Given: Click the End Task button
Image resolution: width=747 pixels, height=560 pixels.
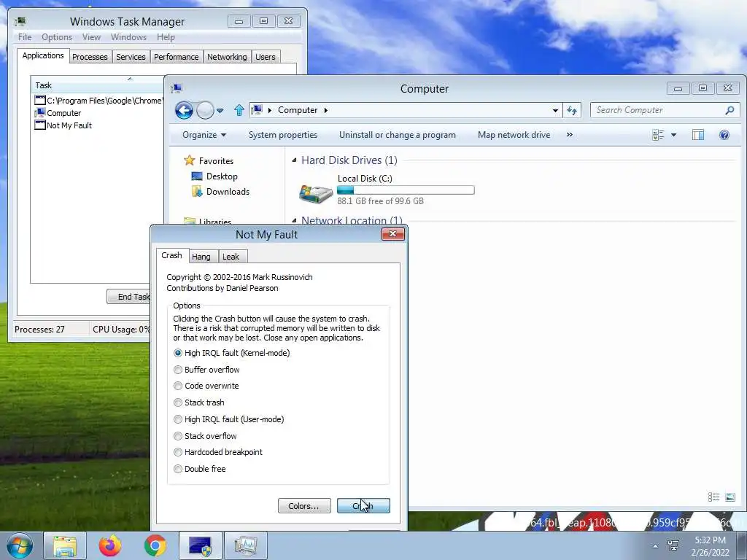Looking at the screenshot, I should (128, 297).
